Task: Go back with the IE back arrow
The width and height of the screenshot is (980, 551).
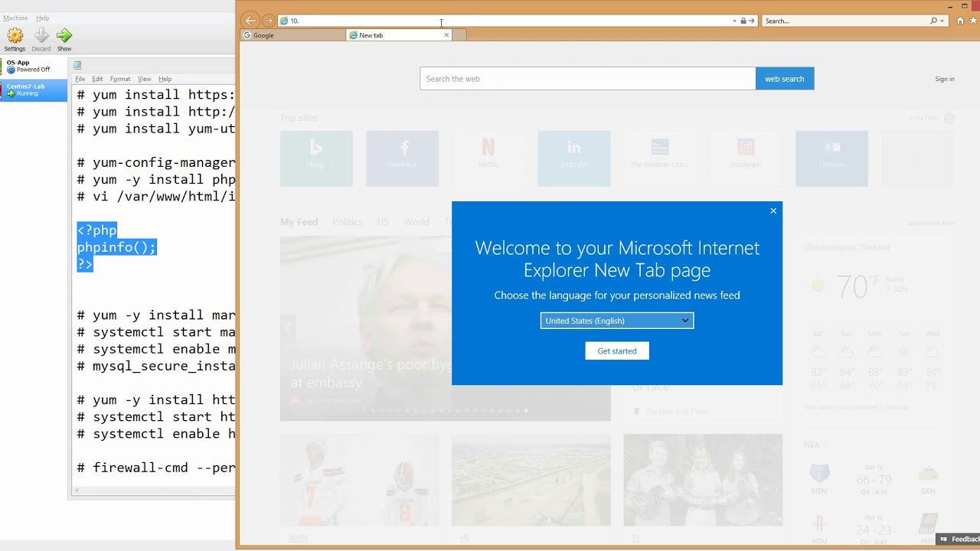Action: pyautogui.click(x=250, y=21)
